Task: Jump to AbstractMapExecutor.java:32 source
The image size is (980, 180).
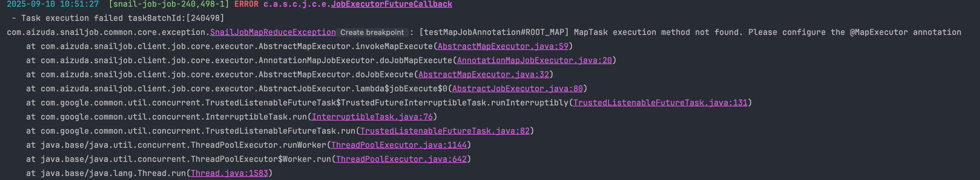Action: click(484, 75)
